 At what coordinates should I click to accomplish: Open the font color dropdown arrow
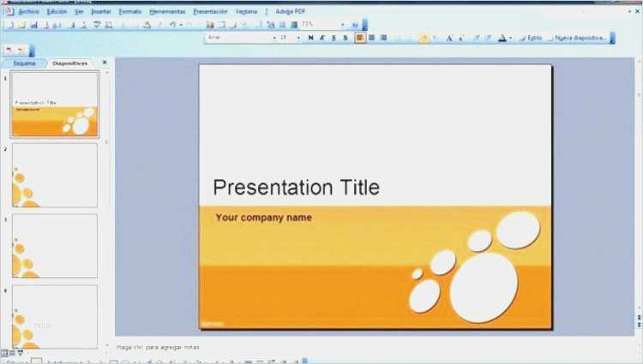[x=510, y=38]
